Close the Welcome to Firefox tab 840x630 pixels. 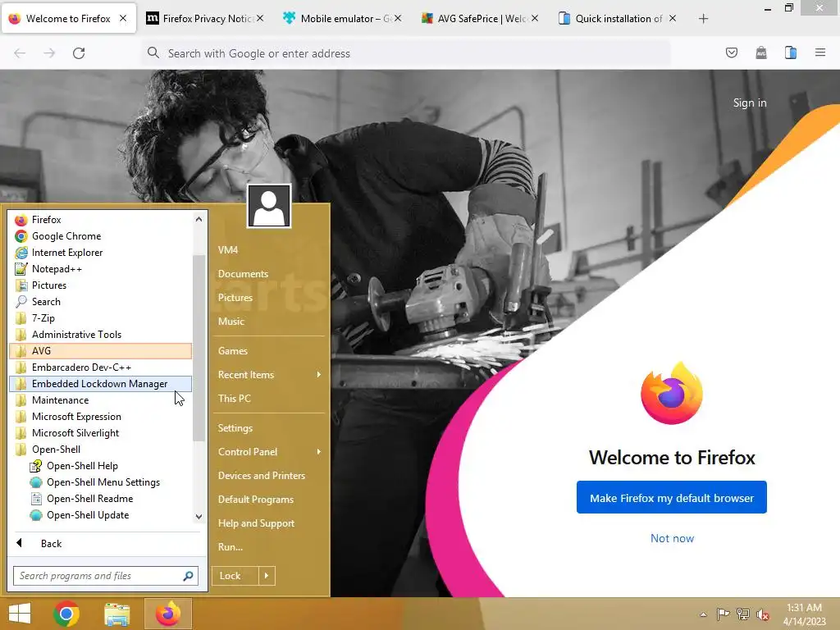tap(123, 18)
